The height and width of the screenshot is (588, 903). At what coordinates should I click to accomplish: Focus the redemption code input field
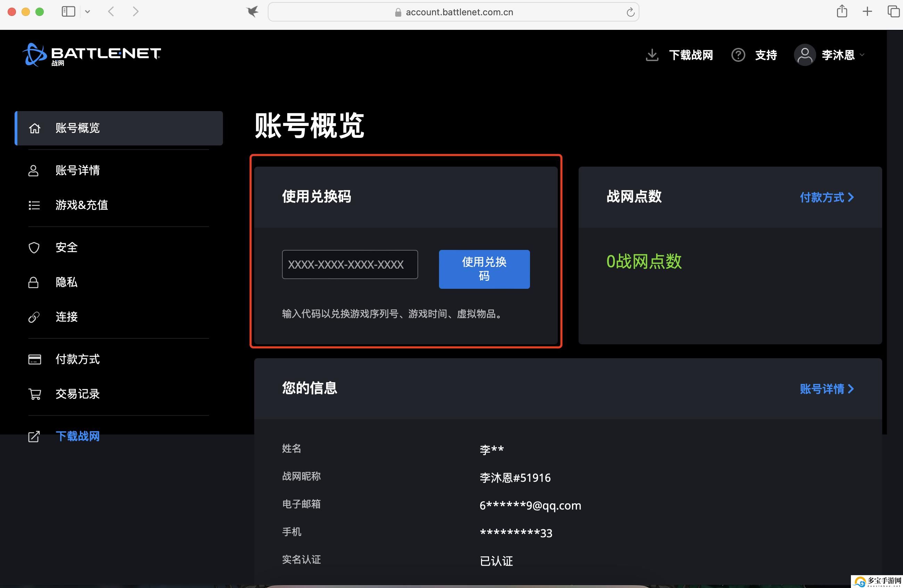(350, 264)
